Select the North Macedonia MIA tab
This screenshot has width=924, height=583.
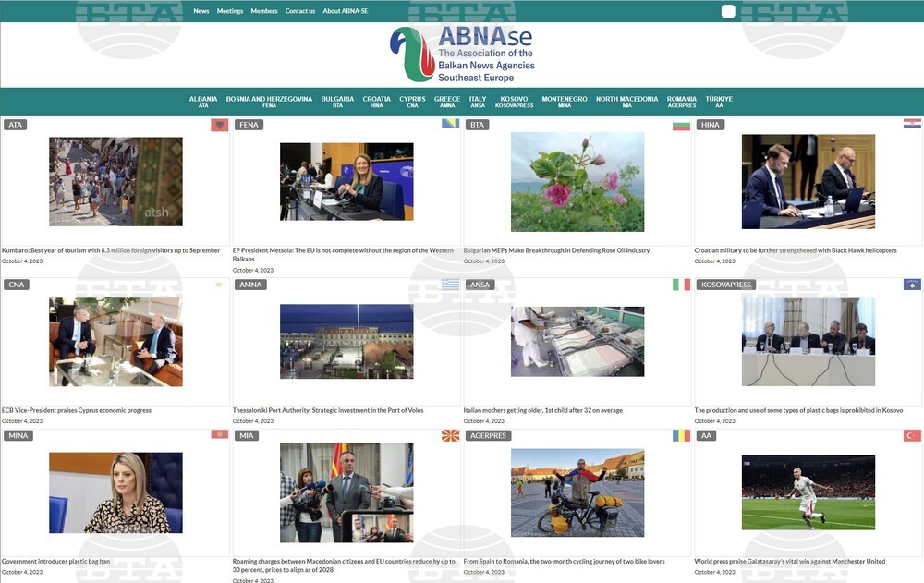(626, 102)
